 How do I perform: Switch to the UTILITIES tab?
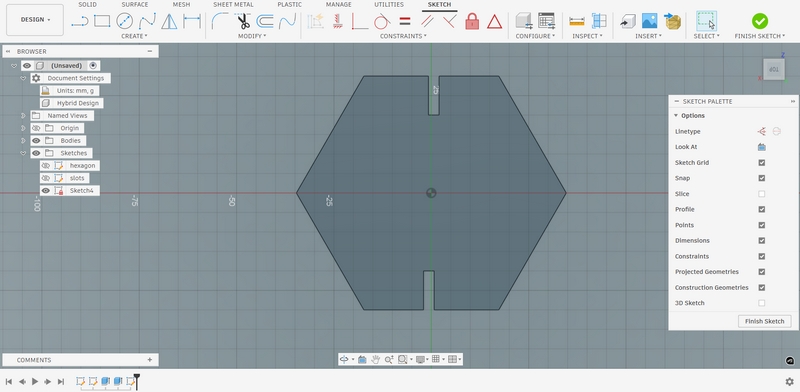tap(389, 5)
